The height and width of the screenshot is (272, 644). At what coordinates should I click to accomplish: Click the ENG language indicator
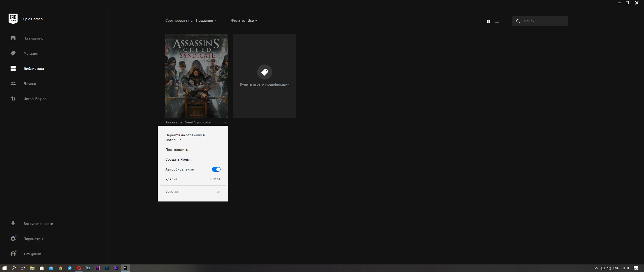tap(616, 268)
